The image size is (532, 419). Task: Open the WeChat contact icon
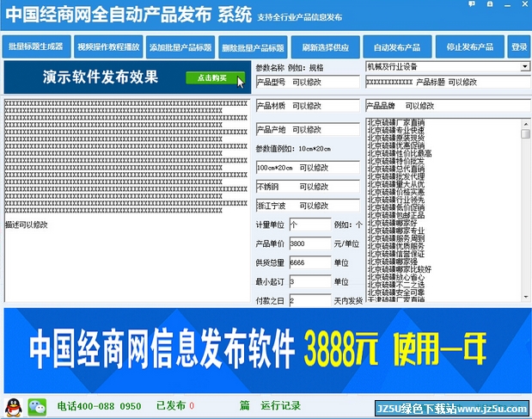pos(37,407)
